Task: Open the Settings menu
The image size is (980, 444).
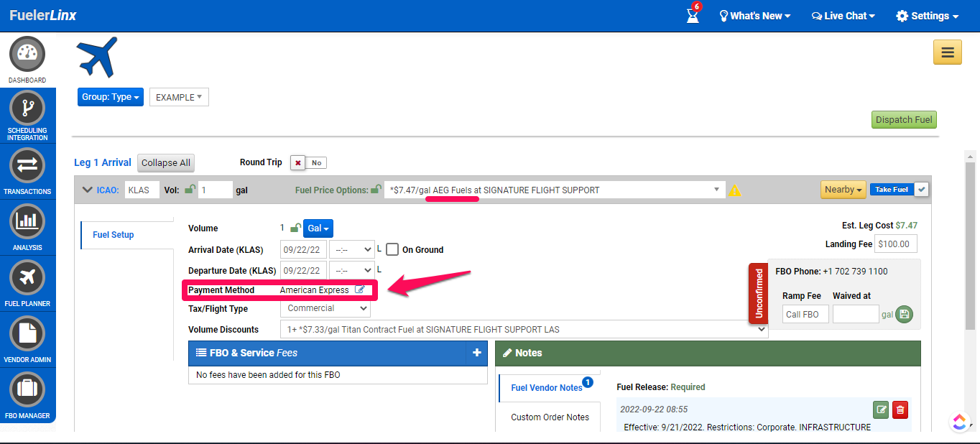Action: pyautogui.click(x=928, y=16)
